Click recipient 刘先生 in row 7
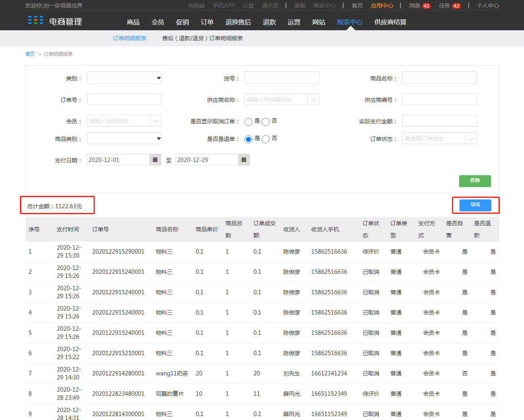 pos(291,373)
